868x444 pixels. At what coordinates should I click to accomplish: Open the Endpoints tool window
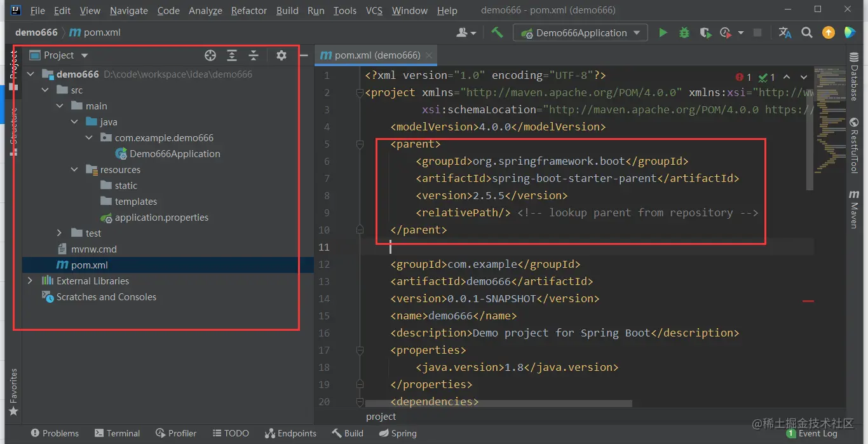coord(290,433)
